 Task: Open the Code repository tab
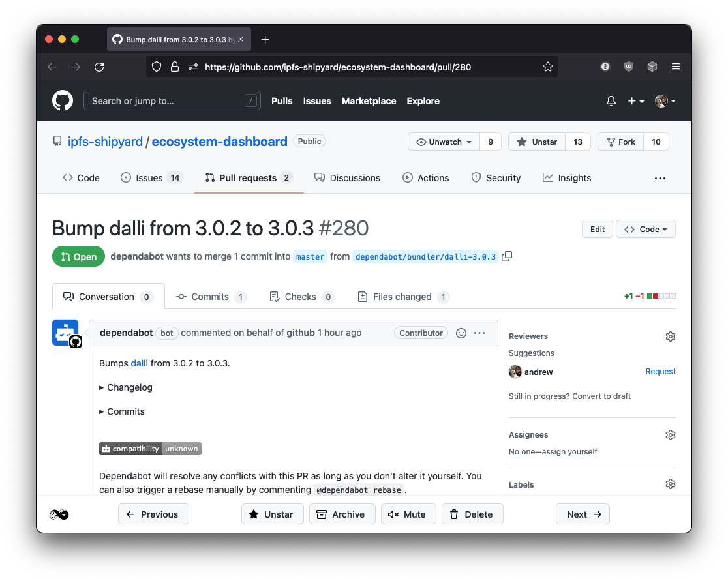tap(82, 178)
